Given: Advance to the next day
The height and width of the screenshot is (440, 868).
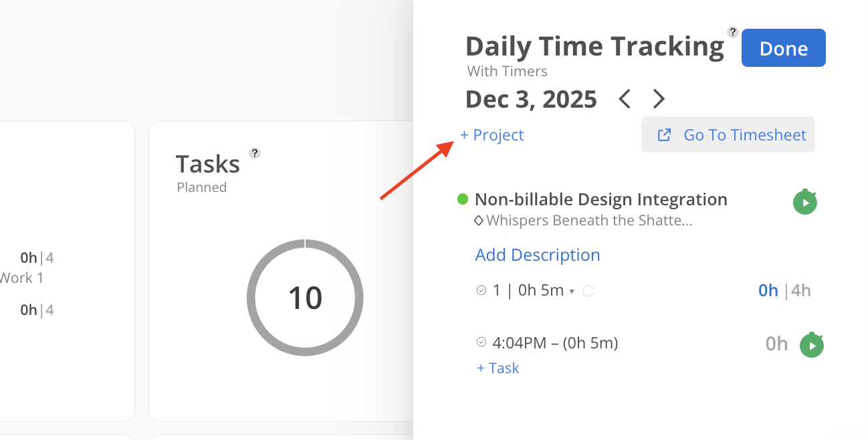Looking at the screenshot, I should pyautogui.click(x=659, y=100).
